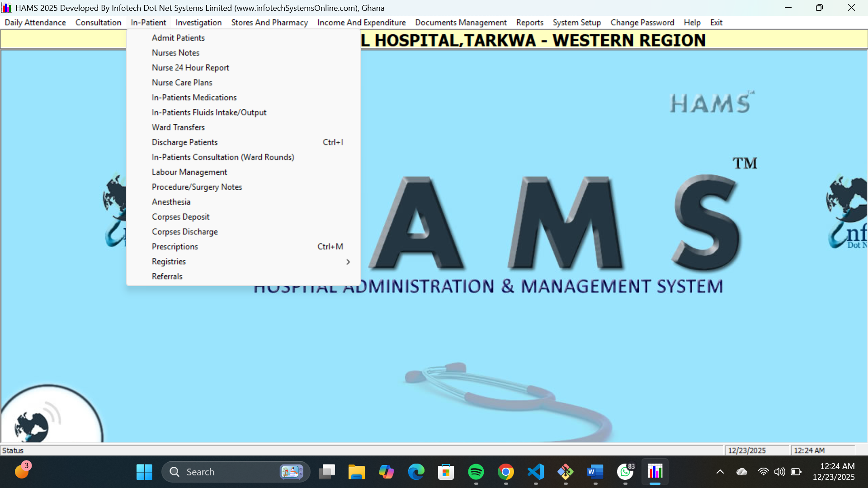Open Visual Studio Code taskbar icon
The height and width of the screenshot is (488, 868).
536,472
